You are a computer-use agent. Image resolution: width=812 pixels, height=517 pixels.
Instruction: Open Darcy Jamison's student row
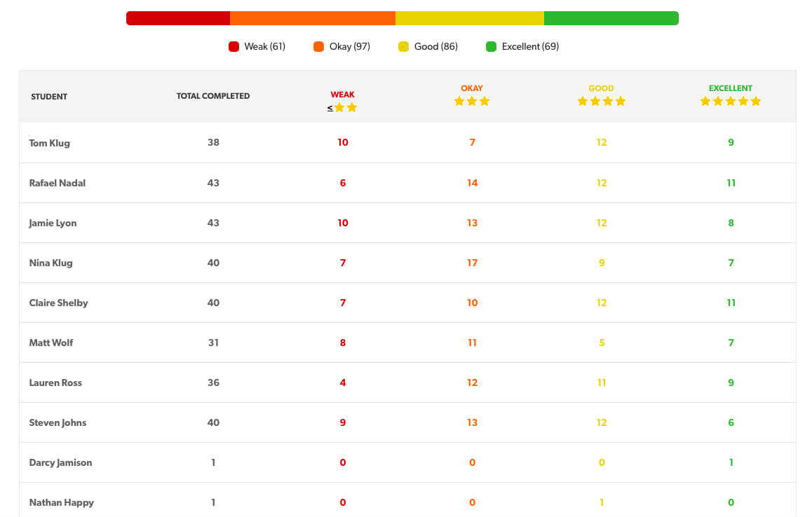(407, 462)
